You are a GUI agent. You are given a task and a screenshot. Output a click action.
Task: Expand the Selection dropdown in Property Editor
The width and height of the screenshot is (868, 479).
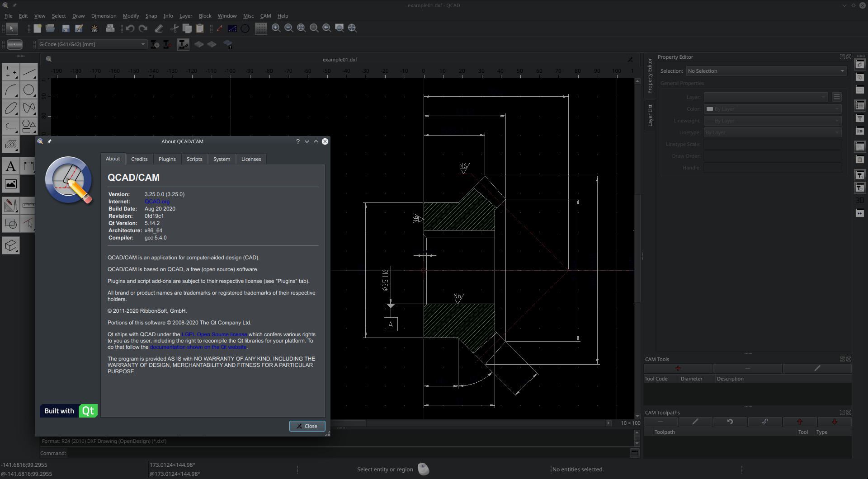pyautogui.click(x=766, y=71)
